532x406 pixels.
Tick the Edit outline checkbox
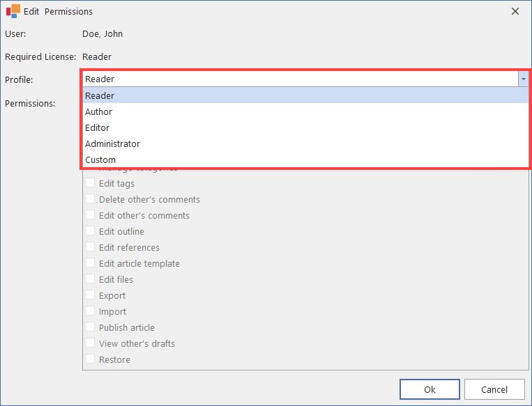point(91,232)
